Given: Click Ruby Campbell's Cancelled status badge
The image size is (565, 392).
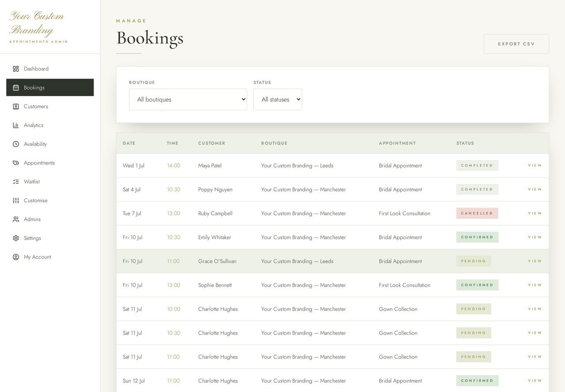Looking at the screenshot, I should [477, 213].
